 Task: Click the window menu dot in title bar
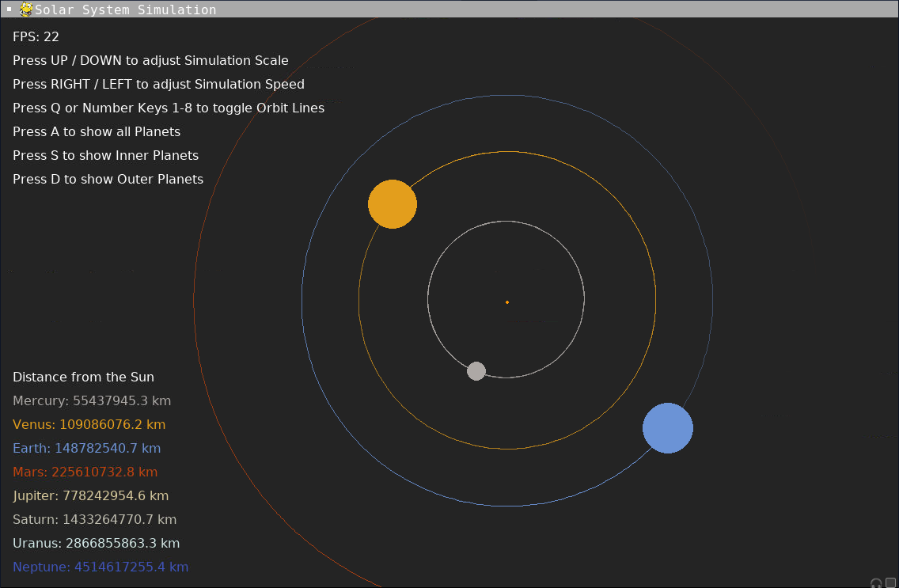click(x=9, y=9)
